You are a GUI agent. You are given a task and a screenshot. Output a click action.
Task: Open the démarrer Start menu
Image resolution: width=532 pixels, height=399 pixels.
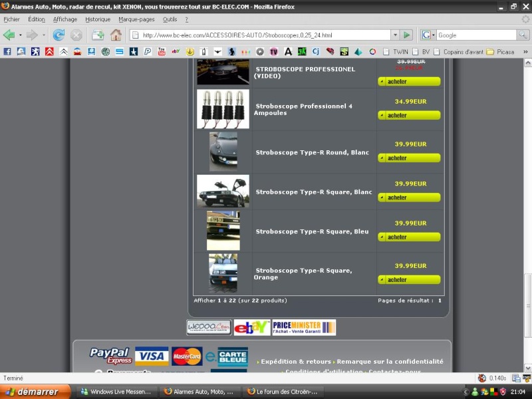coord(35,392)
